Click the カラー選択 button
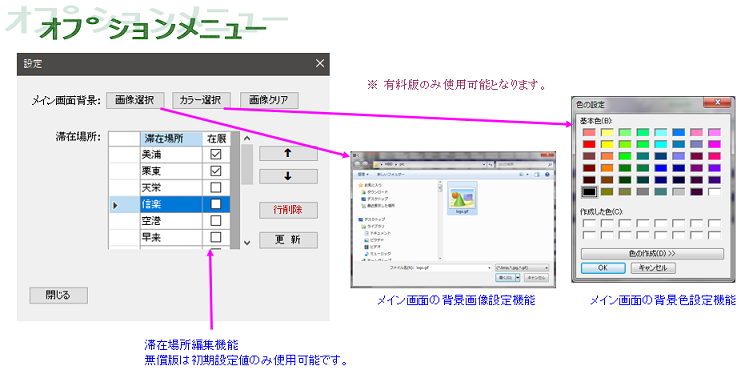 (x=202, y=100)
